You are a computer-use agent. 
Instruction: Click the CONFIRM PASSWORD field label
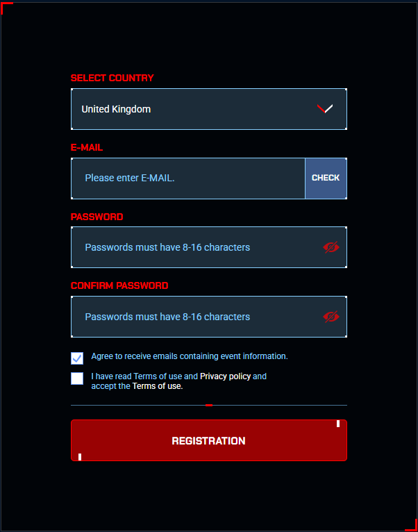[119, 285]
